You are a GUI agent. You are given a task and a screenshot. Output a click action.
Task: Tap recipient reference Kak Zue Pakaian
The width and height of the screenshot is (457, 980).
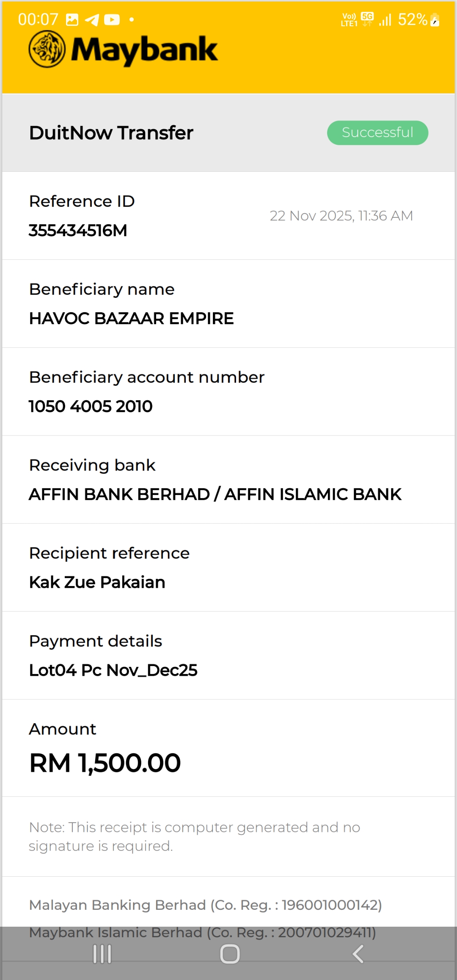pos(97,582)
